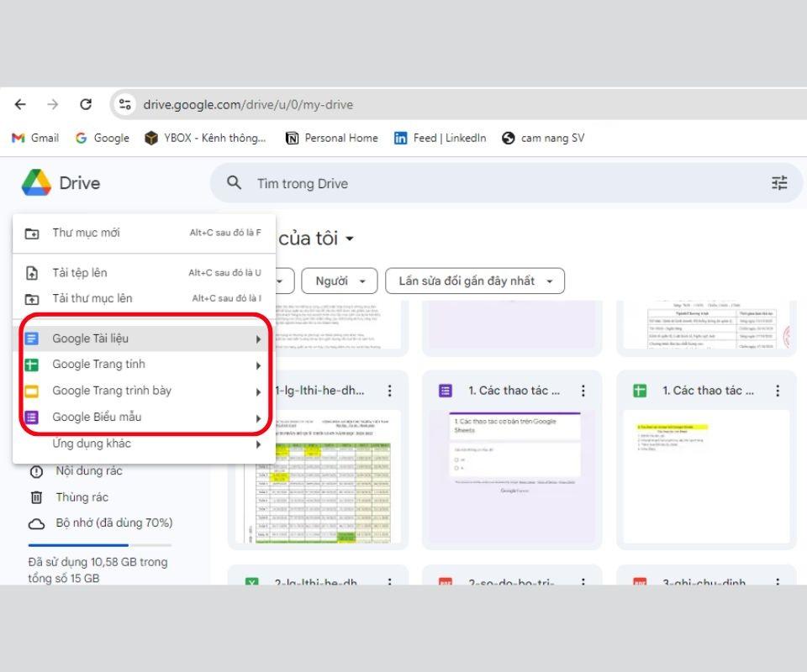This screenshot has height=672, width=807.
Task: Open Lần sửa đổi gần đây nhất dropdown
Action: tap(474, 281)
